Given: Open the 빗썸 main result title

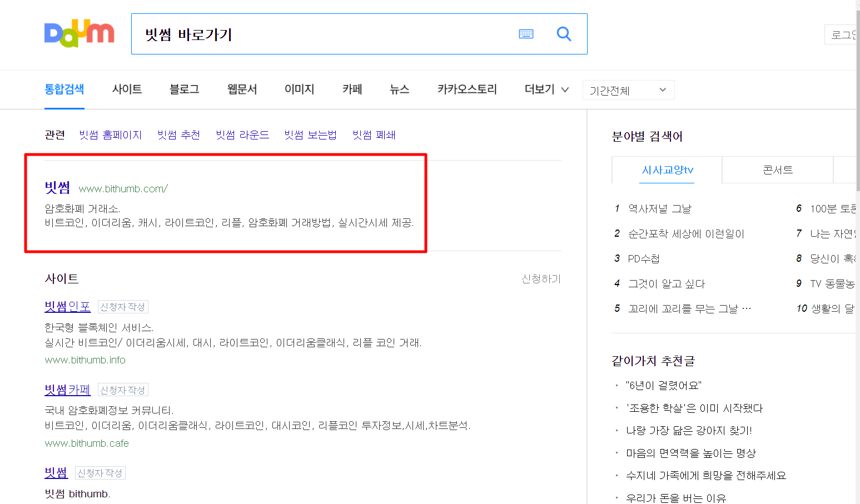Looking at the screenshot, I should click(57, 188).
